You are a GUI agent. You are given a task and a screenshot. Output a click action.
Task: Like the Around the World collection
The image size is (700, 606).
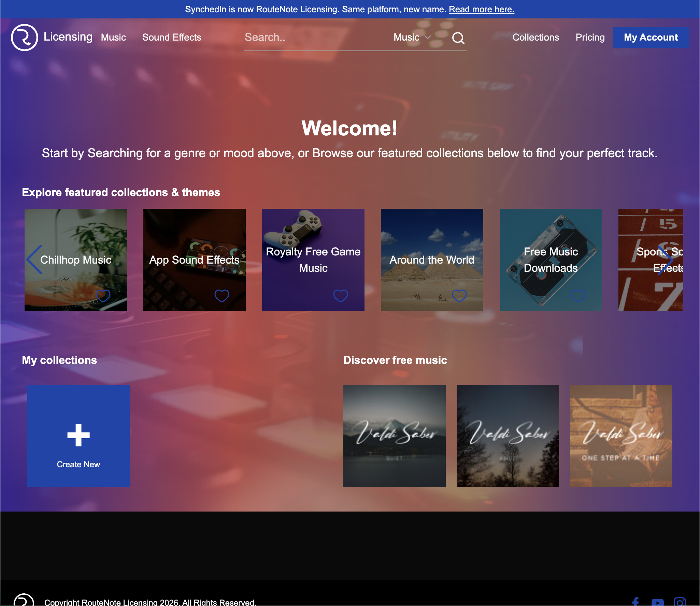click(459, 296)
